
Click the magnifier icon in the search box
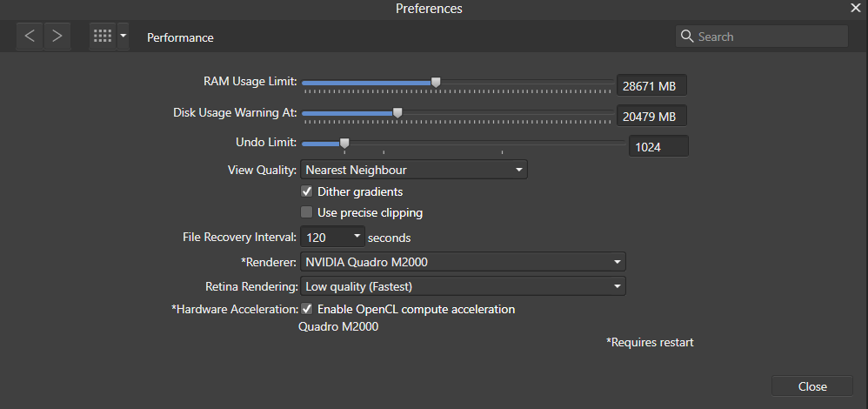687,37
